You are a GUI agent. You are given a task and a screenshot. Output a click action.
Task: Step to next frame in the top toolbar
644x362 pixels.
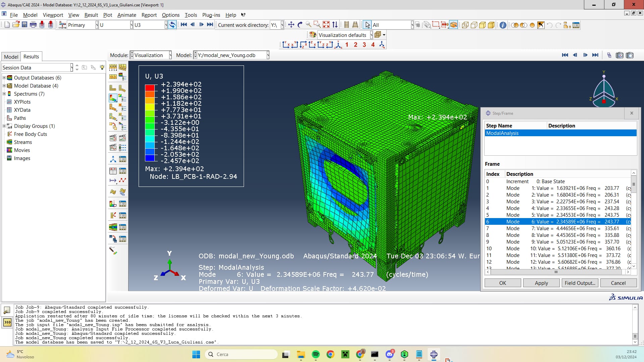tap(201, 24)
